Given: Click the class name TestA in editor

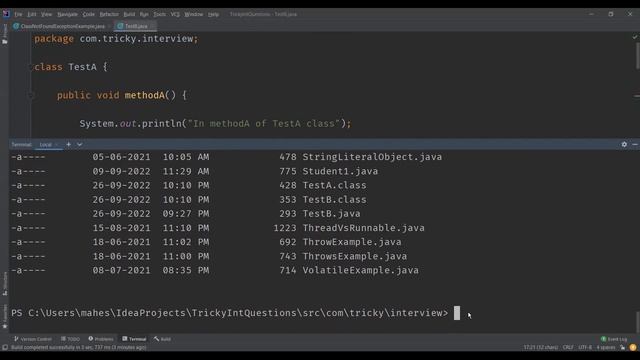Looking at the screenshot, I should click(82, 67).
